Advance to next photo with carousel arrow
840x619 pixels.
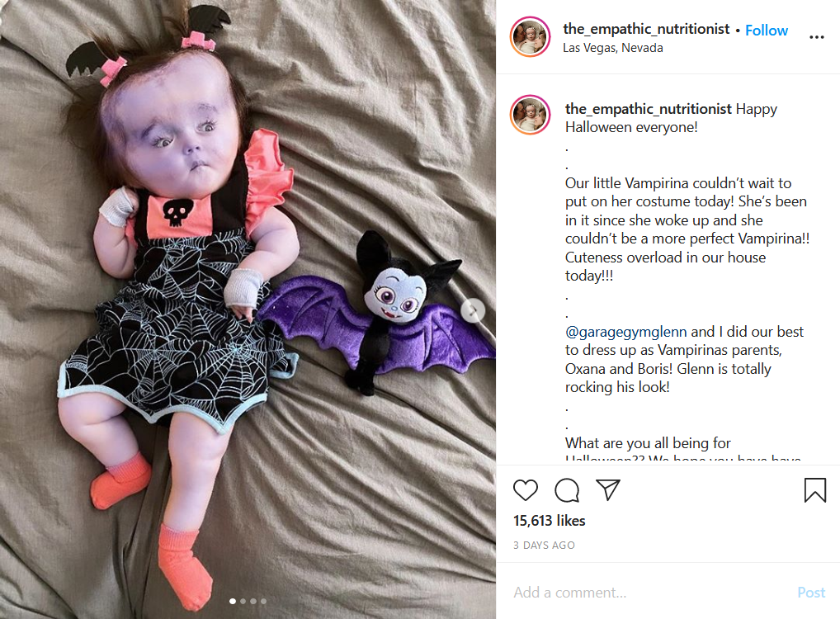(473, 310)
